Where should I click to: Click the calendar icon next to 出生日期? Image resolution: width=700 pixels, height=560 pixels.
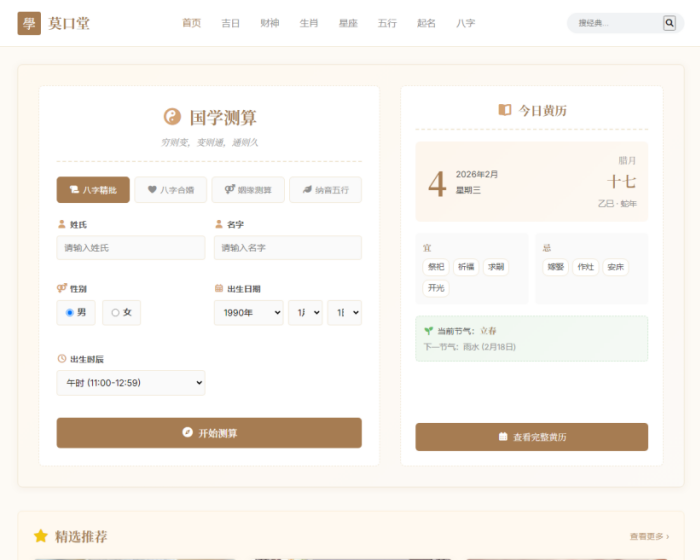coord(219,288)
